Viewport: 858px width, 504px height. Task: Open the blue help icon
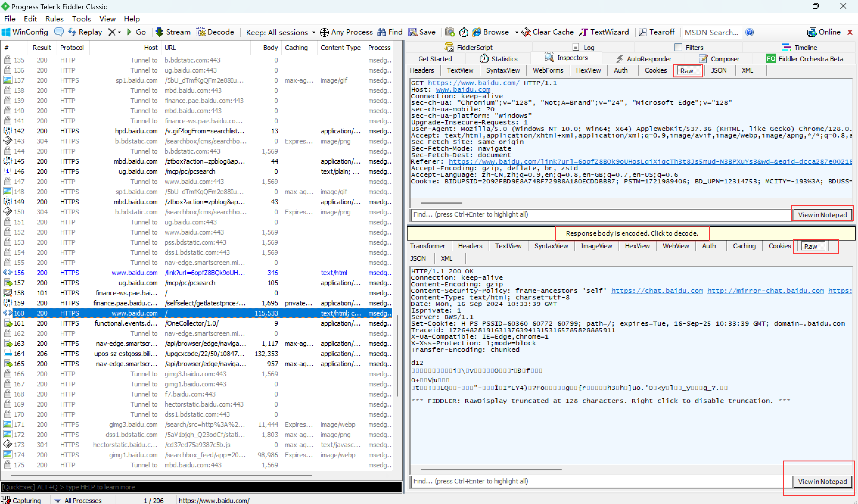click(x=750, y=32)
